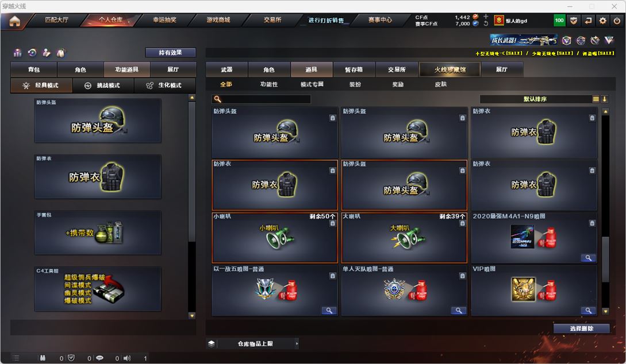Switch to the 武器 tab
This screenshot has height=364, width=626.
coord(226,69)
